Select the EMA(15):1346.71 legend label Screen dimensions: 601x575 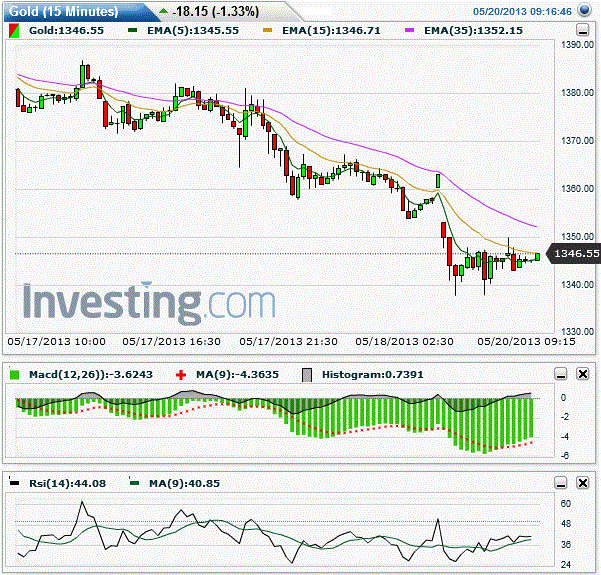331,31
